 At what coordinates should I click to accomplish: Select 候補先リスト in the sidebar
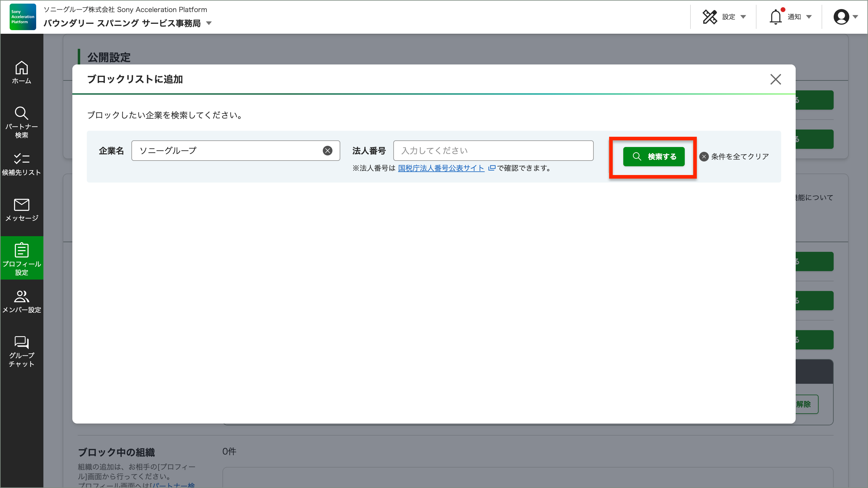coord(22,164)
